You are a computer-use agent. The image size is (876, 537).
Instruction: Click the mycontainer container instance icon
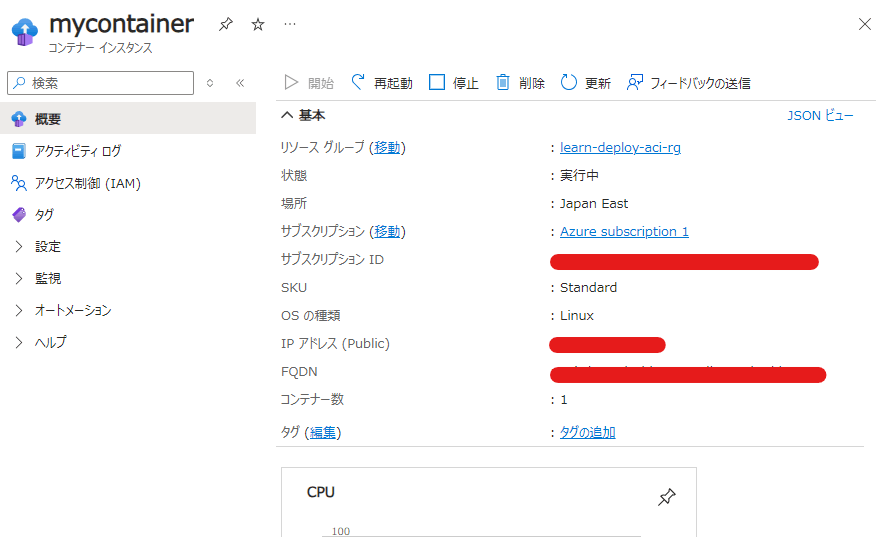24,32
